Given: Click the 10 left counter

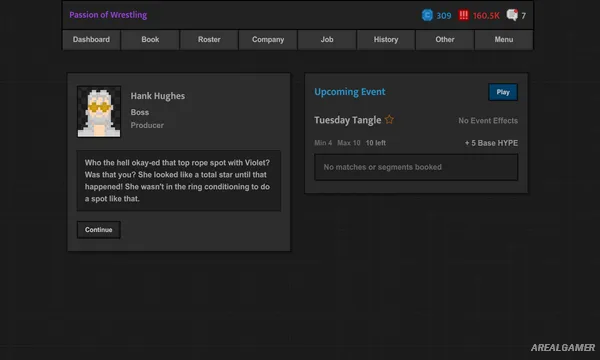Looking at the screenshot, I should [x=375, y=143].
